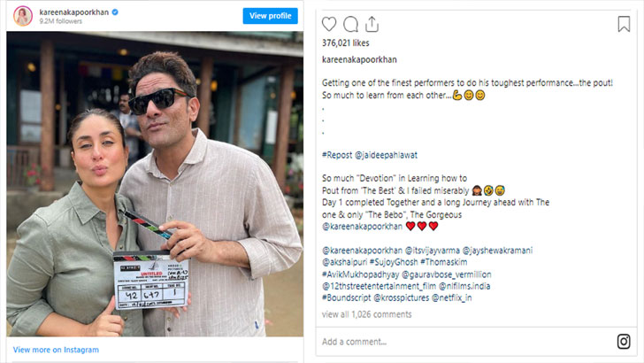Click the share upload icon
This screenshot has height=363, width=644.
[372, 24]
